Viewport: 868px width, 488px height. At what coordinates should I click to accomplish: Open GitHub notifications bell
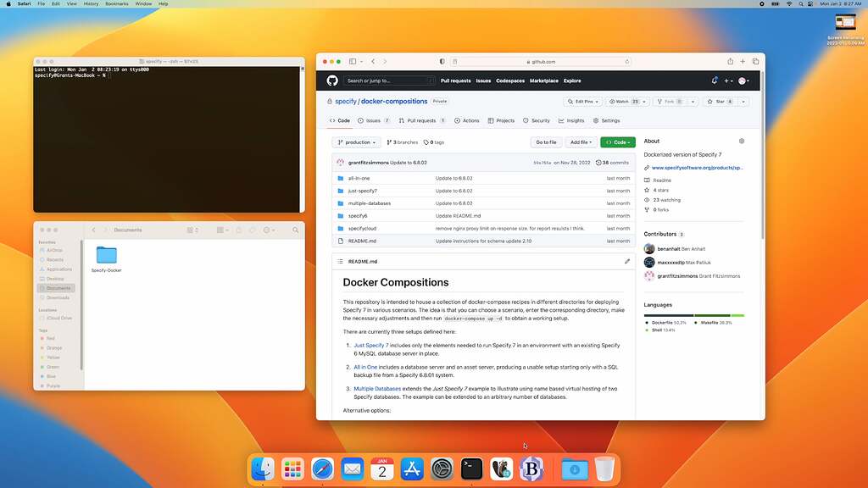pos(715,80)
